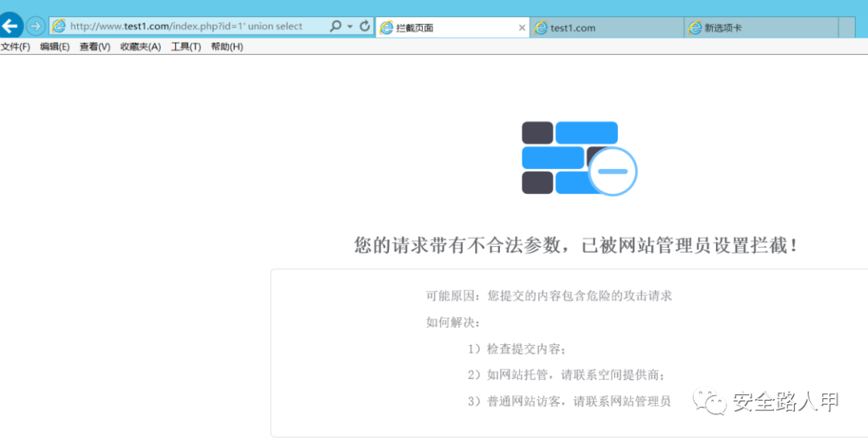Image resolution: width=868 pixels, height=440 pixels.
Task: Open the 收藏夹(A) menu
Action: coord(141,47)
